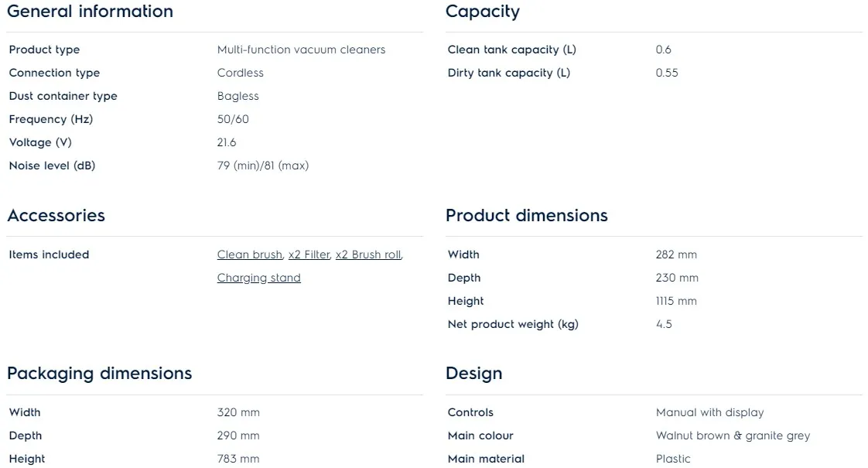Click the 79 (min)/81 (max) noise value
Screen dimensions: 868x468
[262, 166]
